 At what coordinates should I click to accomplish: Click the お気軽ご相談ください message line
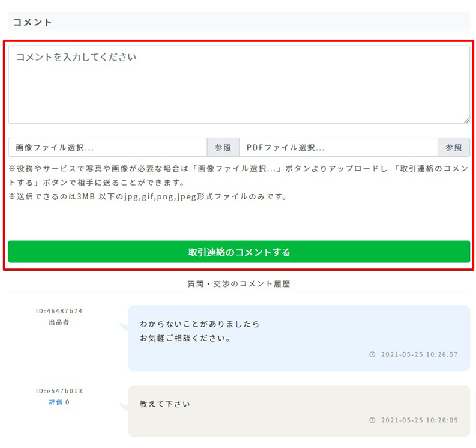tap(185, 338)
